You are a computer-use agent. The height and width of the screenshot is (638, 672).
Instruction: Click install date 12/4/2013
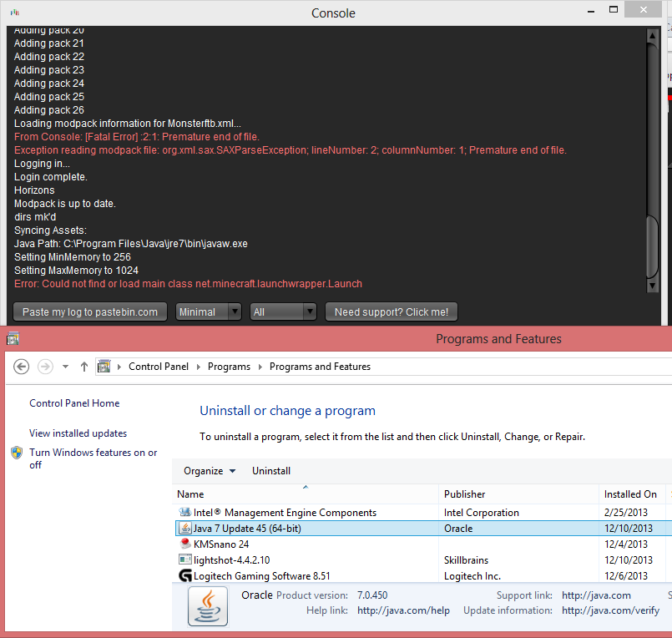(x=626, y=544)
